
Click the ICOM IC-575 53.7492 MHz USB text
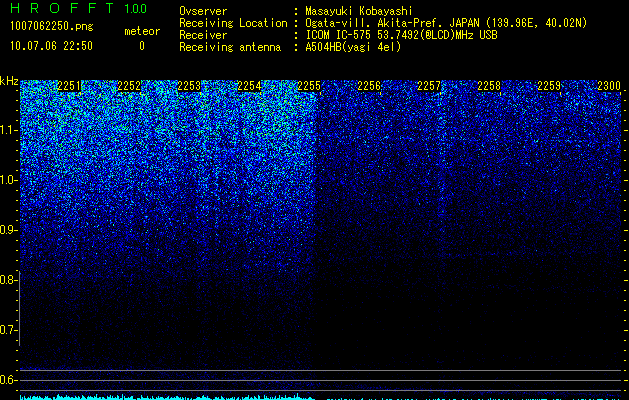click(401, 35)
